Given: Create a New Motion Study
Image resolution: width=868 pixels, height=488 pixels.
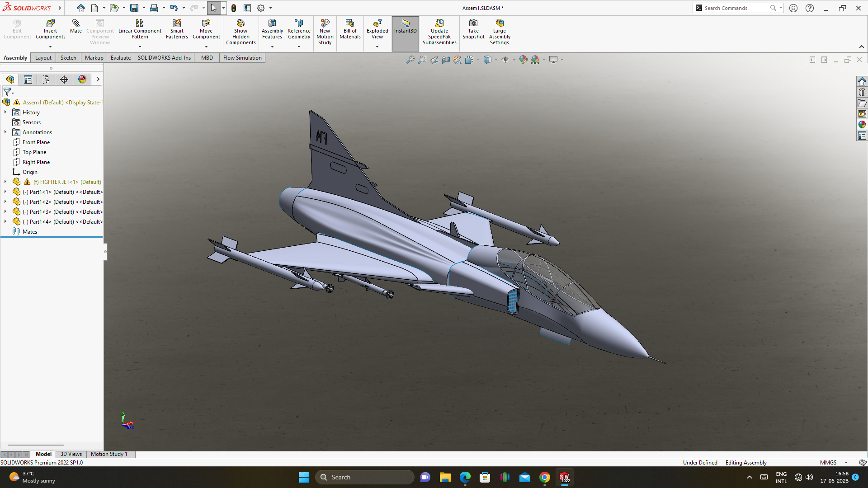Looking at the screenshot, I should [x=325, y=32].
